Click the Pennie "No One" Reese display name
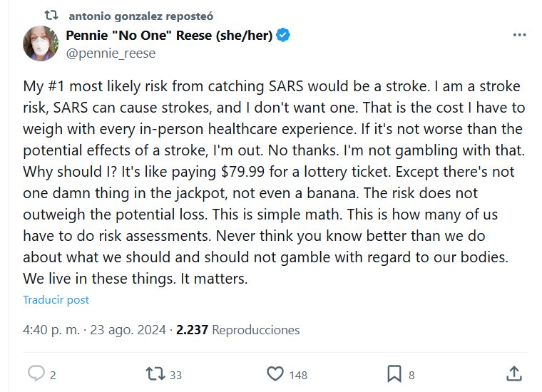The image size is (542, 392). pyautogui.click(x=169, y=36)
